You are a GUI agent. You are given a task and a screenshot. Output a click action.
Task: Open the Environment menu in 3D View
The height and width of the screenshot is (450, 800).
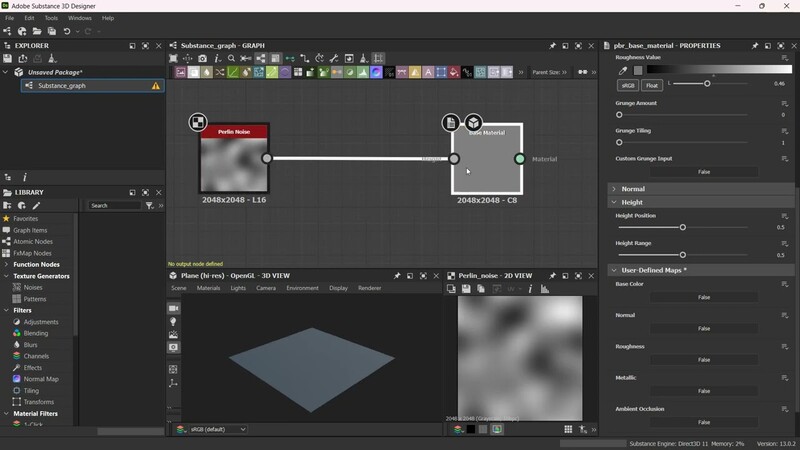(302, 288)
